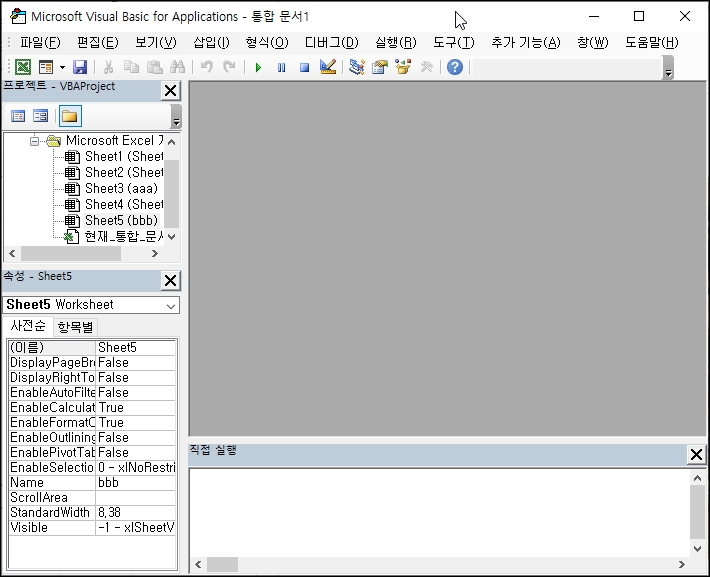710x577 pixels.
Task: Toggle Design Mode icon
Action: [328, 67]
